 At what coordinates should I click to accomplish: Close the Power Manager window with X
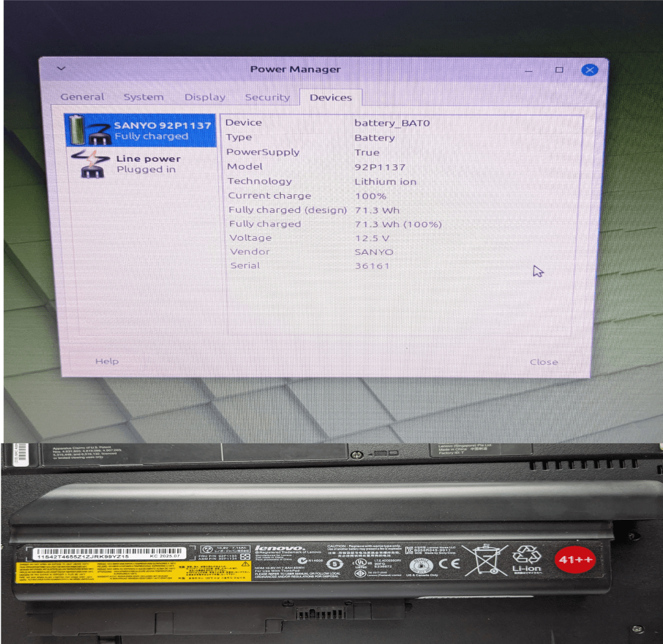click(589, 69)
